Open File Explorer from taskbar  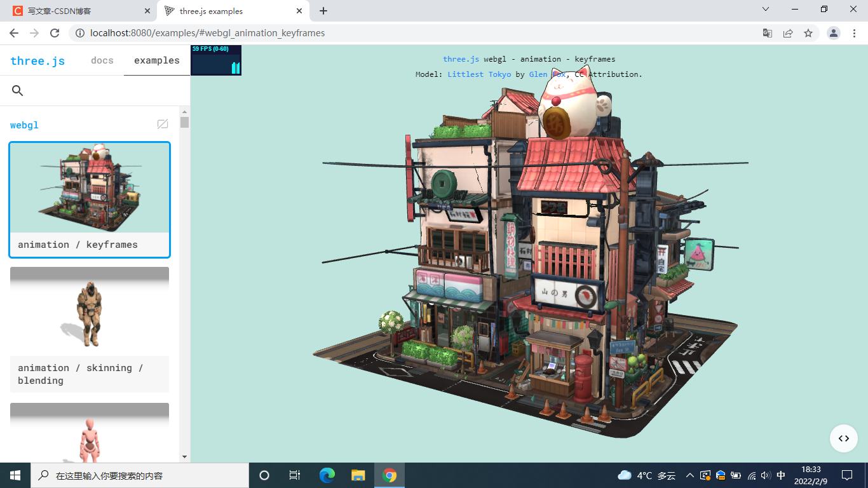point(358,475)
